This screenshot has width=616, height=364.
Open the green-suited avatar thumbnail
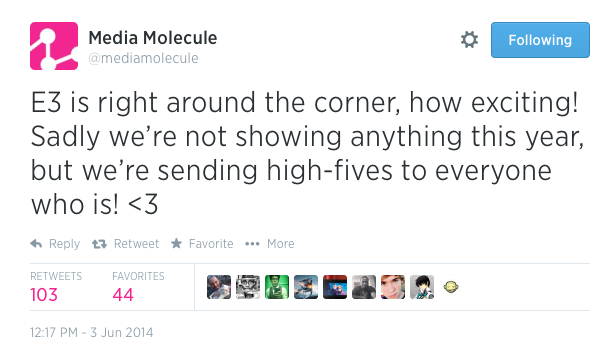(277, 287)
